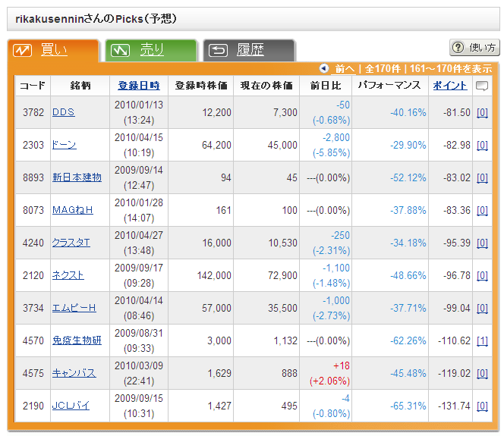The width and height of the screenshot is (504, 436).
Task: Open the MAGねH stock link
Action: pyautogui.click(x=72, y=210)
